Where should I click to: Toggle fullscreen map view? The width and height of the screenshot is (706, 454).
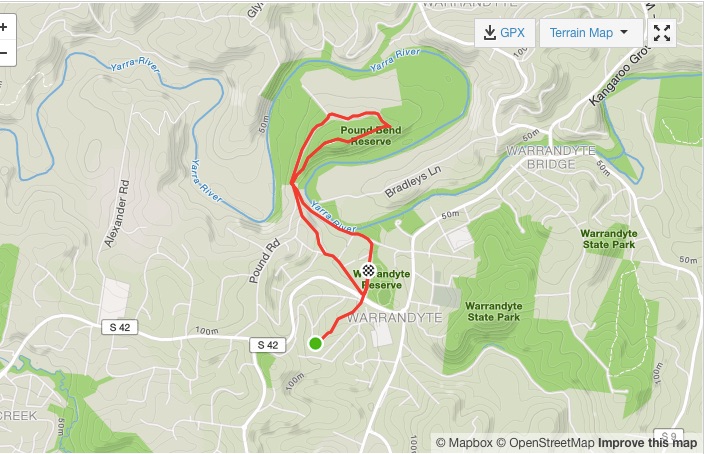coord(661,33)
